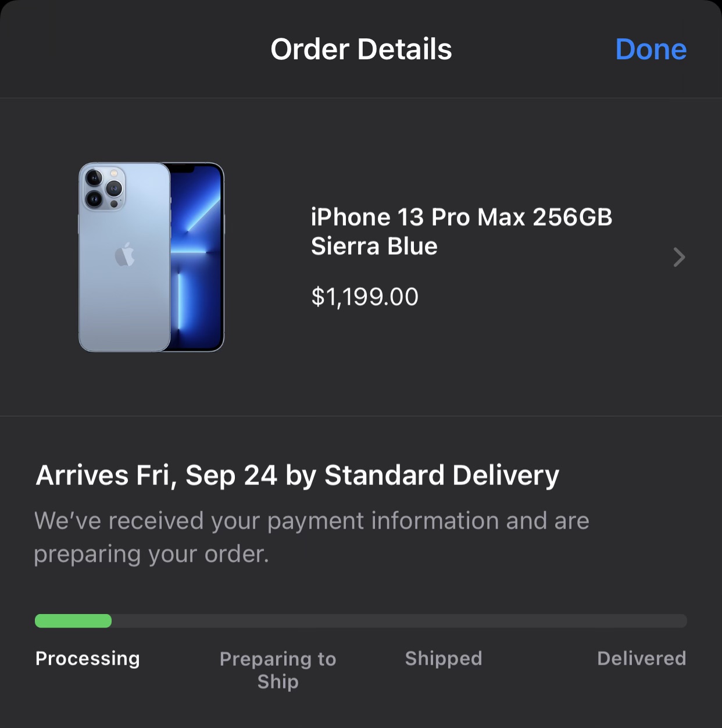This screenshot has width=722, height=728.
Task: Select the iPhone 13 Pro Max 256GB title
Action: [462, 217]
